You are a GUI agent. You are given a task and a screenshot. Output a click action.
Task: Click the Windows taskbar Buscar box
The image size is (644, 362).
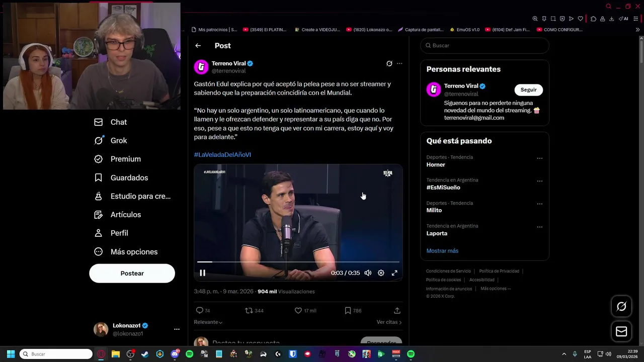56,354
